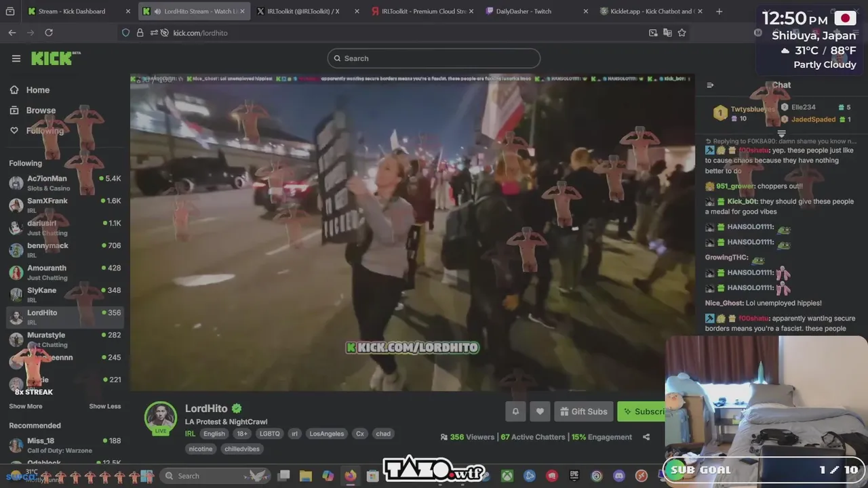This screenshot has height=488, width=868.
Task: Click the chilledvibes tag
Action: click(x=242, y=449)
